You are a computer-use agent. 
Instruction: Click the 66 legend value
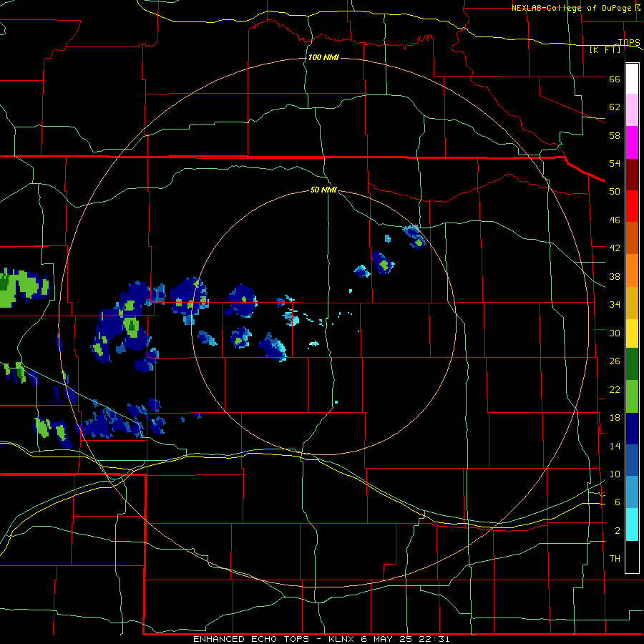[x=615, y=79]
